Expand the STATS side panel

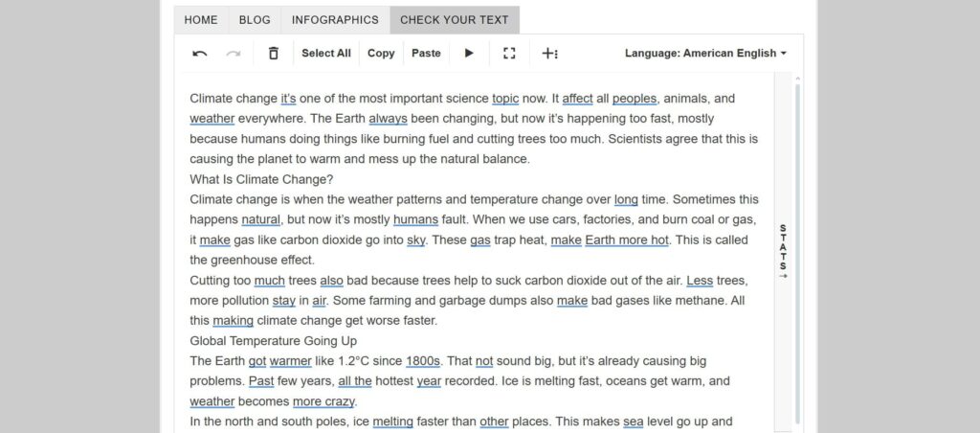[783, 252]
